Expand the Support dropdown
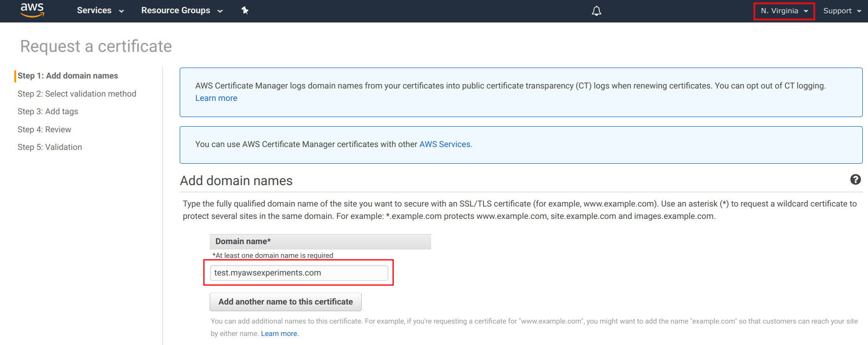 842,11
